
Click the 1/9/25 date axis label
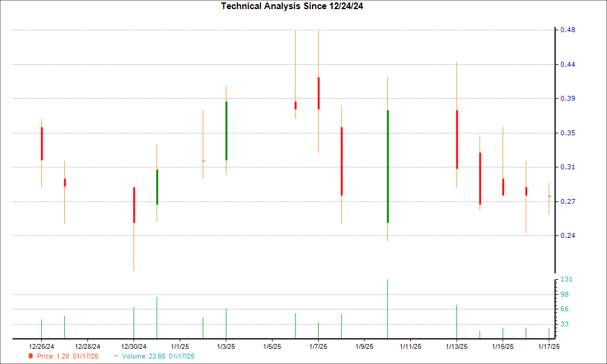[x=364, y=346]
